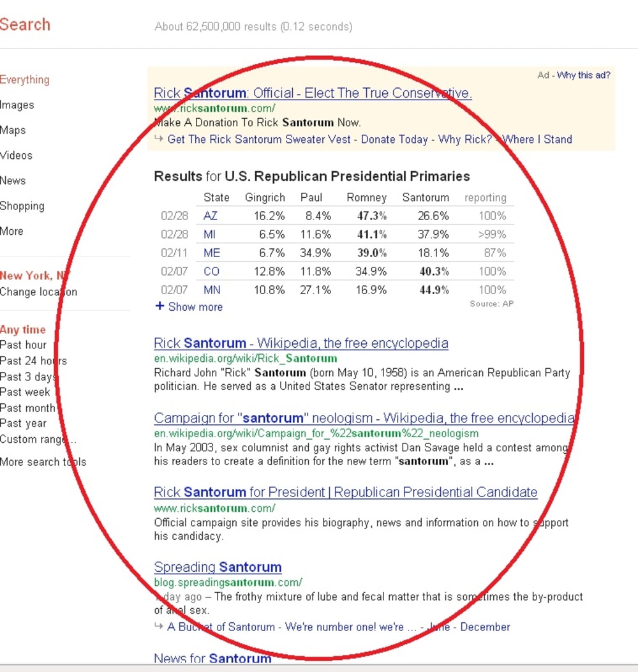Click the 'Why Rick?' ad sitelink

[x=465, y=140]
